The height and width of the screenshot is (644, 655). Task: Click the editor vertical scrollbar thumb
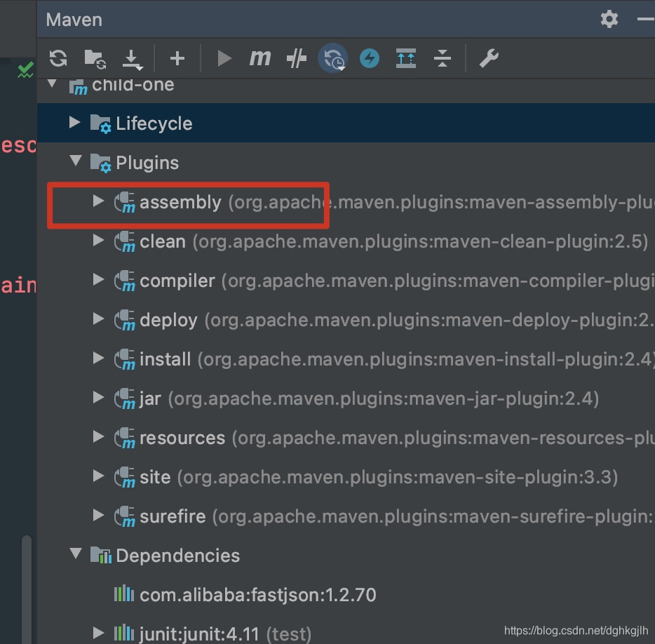point(27,589)
